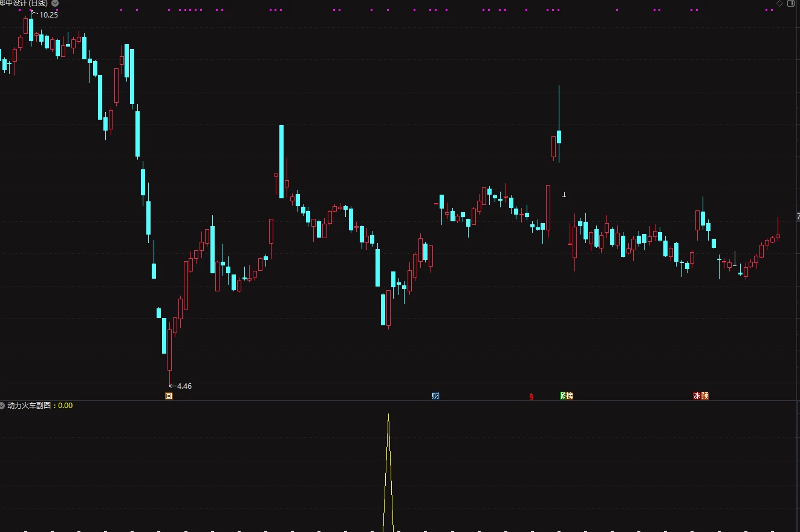Viewport: 800px width, 532px height.
Task: Click the 回 marker below the 4.46 low
Action: 169,396
